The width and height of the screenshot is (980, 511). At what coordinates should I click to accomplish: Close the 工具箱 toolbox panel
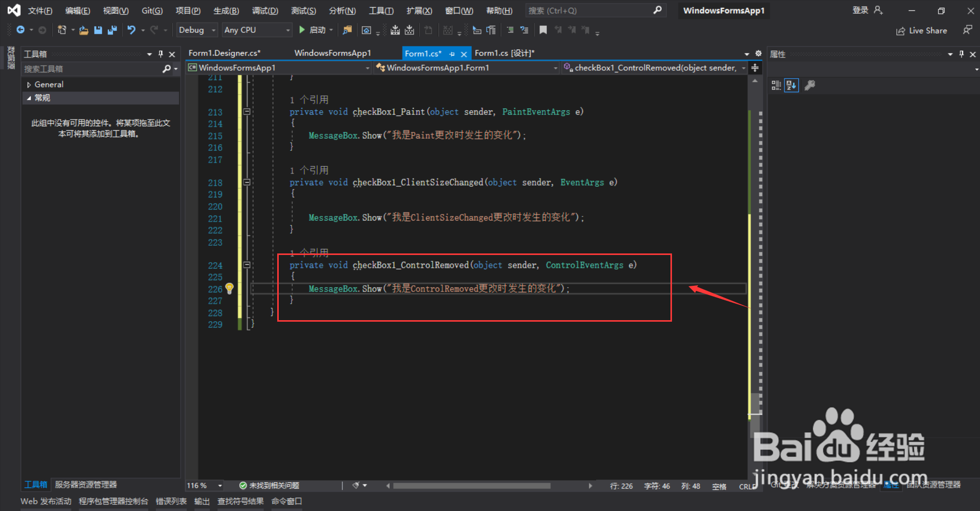pos(172,54)
